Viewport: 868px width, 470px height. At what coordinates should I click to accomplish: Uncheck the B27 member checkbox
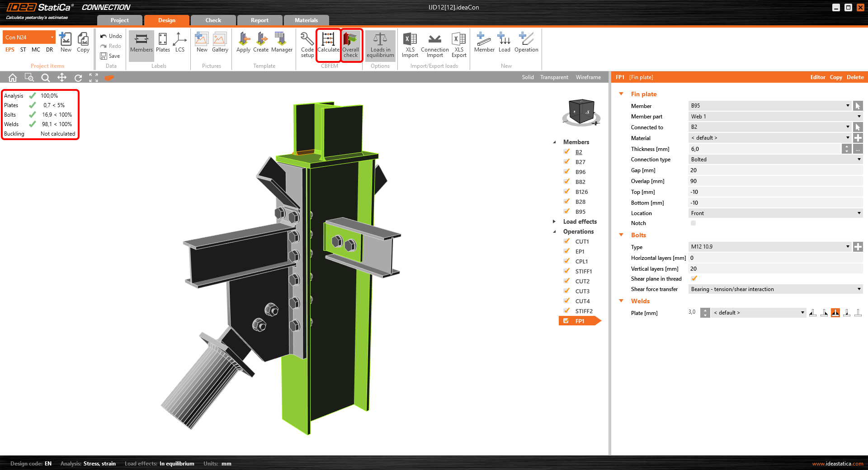[x=566, y=162]
